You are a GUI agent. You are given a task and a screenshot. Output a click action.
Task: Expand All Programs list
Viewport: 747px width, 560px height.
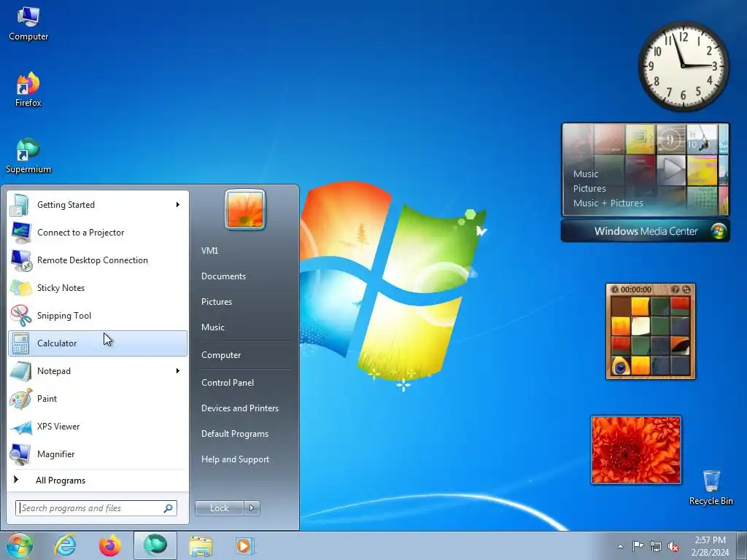point(60,481)
